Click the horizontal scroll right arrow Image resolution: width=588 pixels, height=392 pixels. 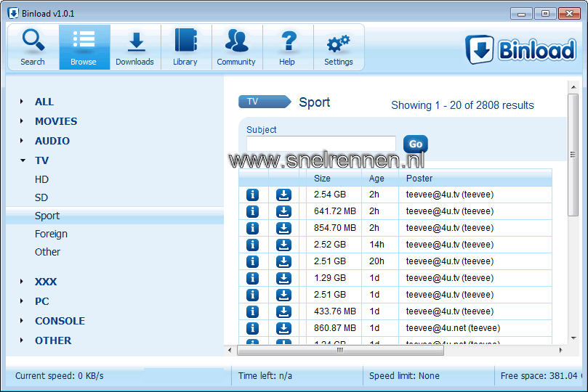560,351
